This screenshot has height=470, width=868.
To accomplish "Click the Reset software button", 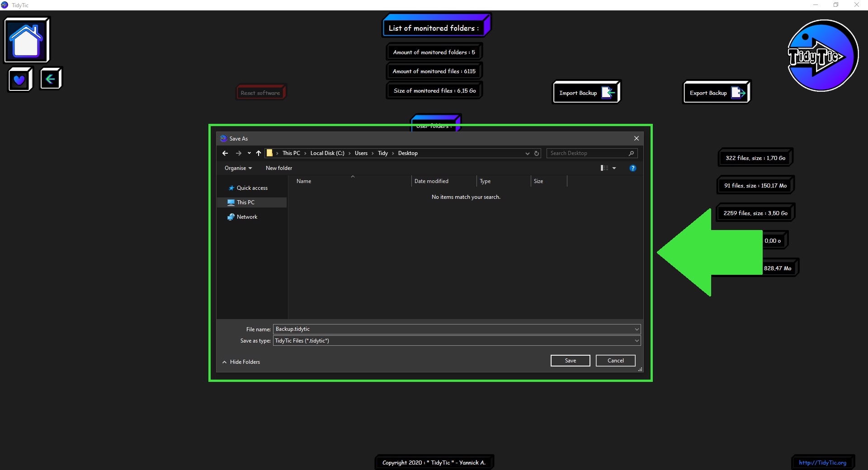I will (x=261, y=92).
